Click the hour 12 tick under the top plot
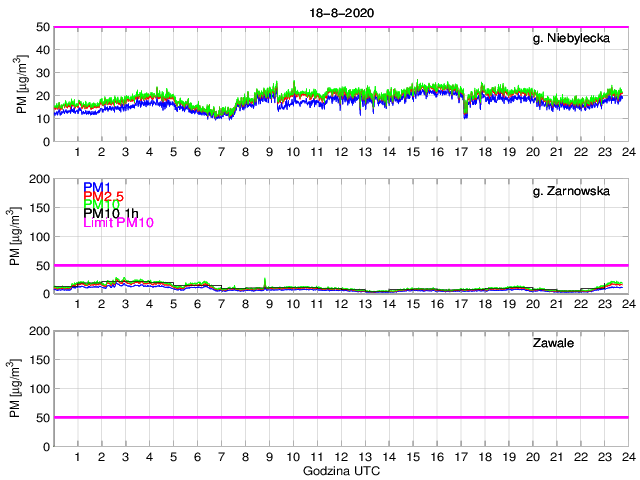The width and height of the screenshot is (640, 480). [x=341, y=152]
